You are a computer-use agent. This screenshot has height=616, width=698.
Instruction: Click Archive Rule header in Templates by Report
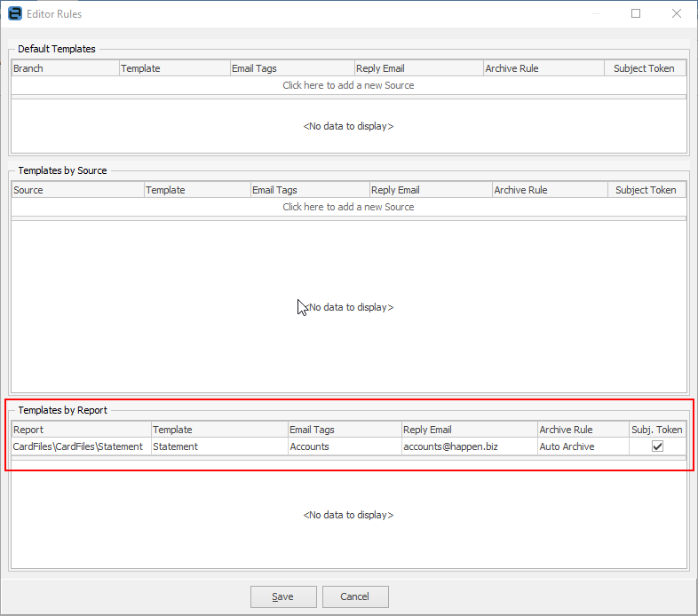(x=583, y=430)
